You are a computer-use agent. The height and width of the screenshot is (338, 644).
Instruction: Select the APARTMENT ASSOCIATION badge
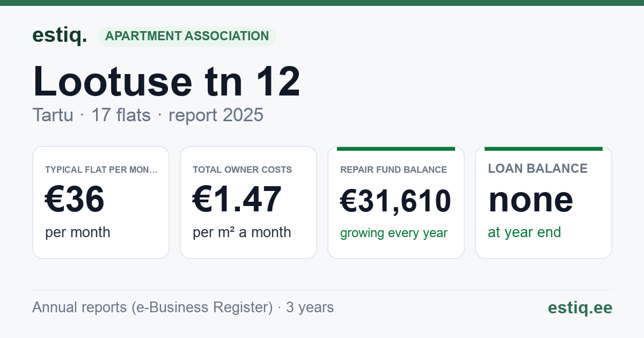pos(187,36)
